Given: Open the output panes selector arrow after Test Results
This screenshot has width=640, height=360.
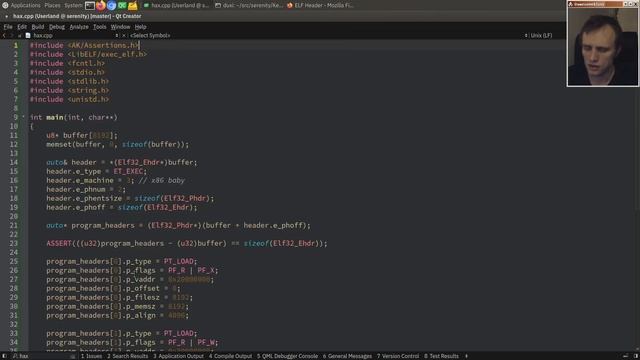Looking at the screenshot, I should tap(467, 356).
